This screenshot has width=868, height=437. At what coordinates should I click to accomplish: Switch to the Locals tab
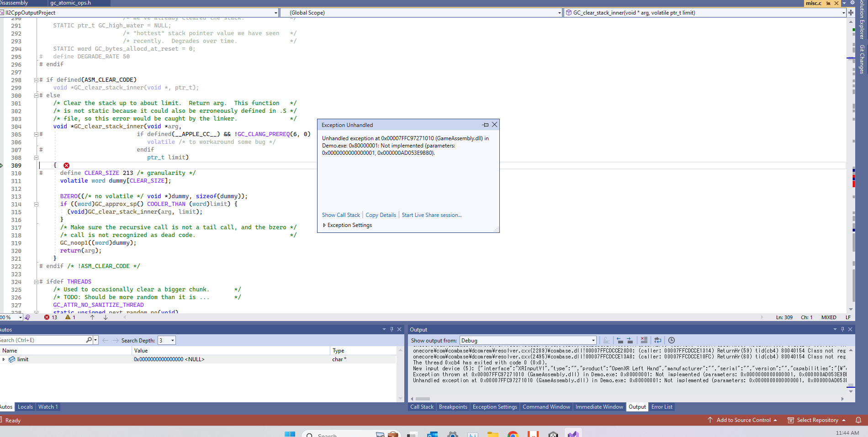tap(25, 407)
